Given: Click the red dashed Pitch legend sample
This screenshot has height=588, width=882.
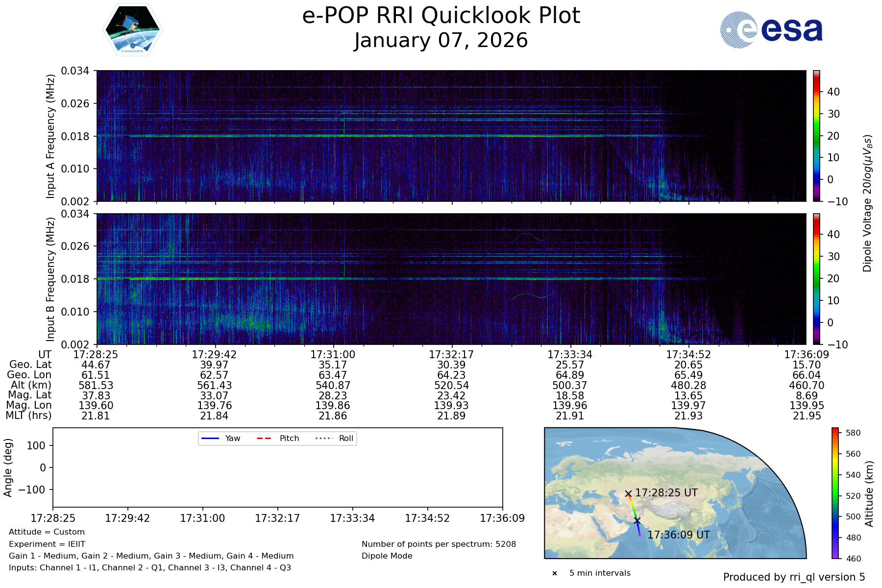Looking at the screenshot, I should (x=264, y=439).
